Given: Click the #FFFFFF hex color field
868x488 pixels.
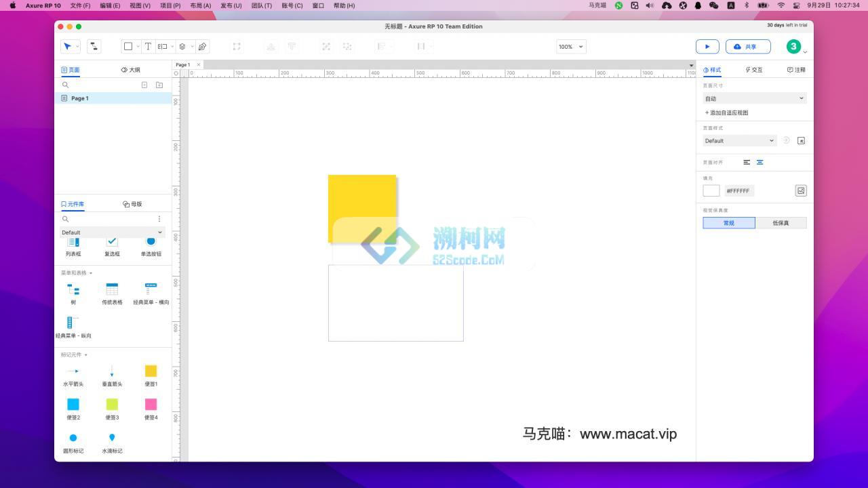Looking at the screenshot, I should pyautogui.click(x=738, y=190).
